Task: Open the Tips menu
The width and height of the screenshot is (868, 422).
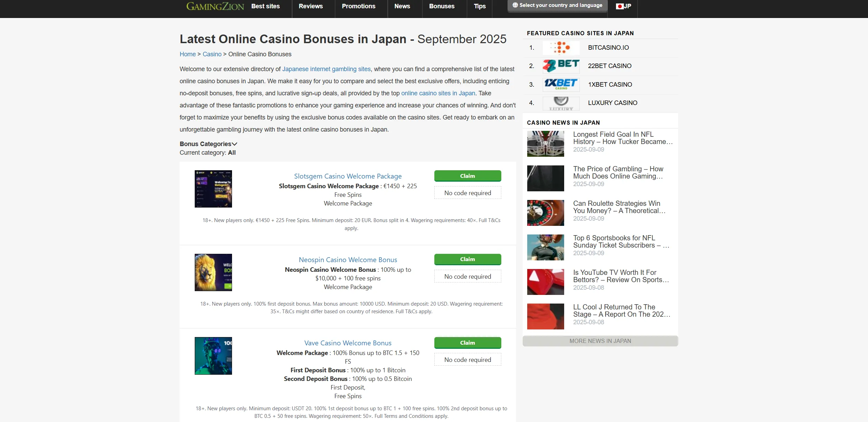Action: pyautogui.click(x=480, y=6)
